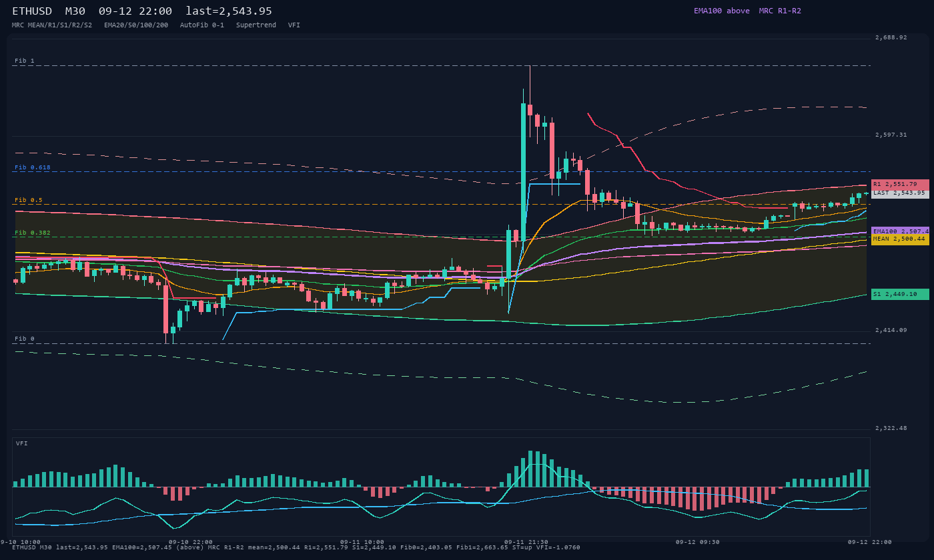Click the 2,414.09 price axis label

(891, 330)
